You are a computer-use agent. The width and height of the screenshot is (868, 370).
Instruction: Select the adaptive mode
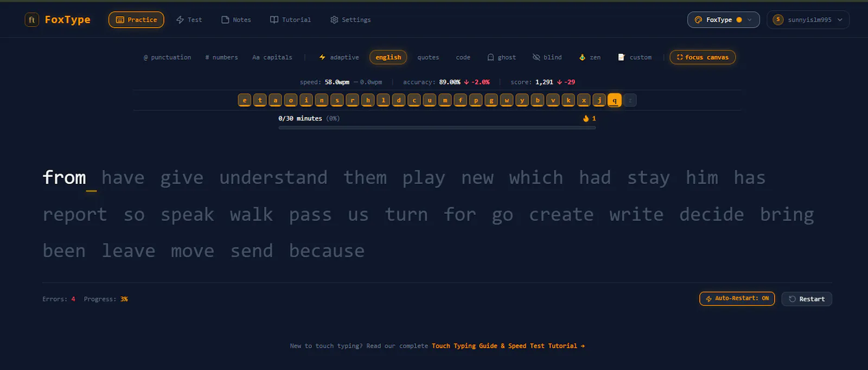(339, 57)
